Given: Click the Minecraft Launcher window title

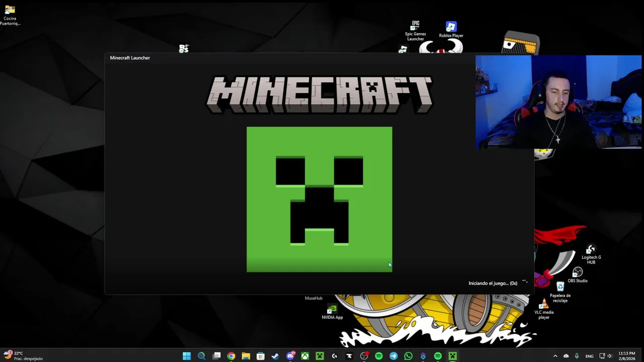Looking at the screenshot, I should [x=130, y=58].
